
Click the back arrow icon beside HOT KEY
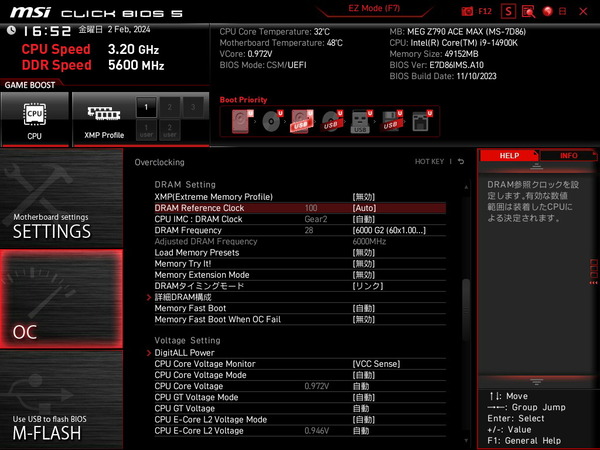click(463, 161)
